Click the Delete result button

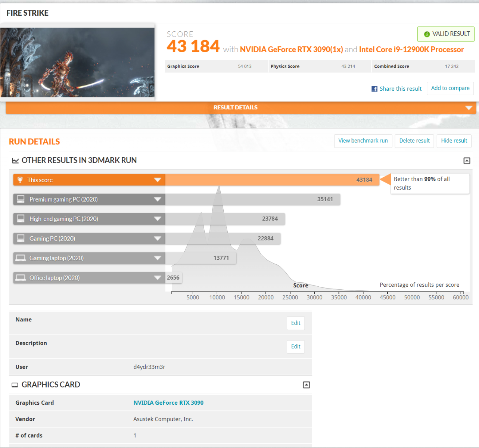coord(414,141)
